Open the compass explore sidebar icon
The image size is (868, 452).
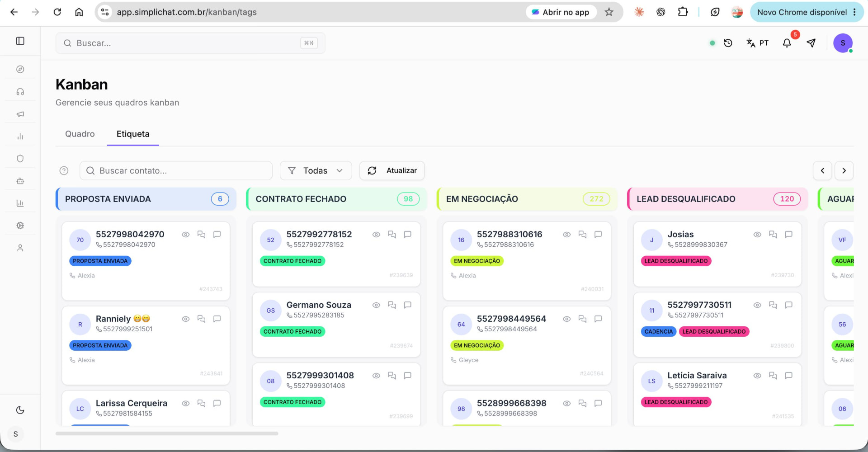20,69
